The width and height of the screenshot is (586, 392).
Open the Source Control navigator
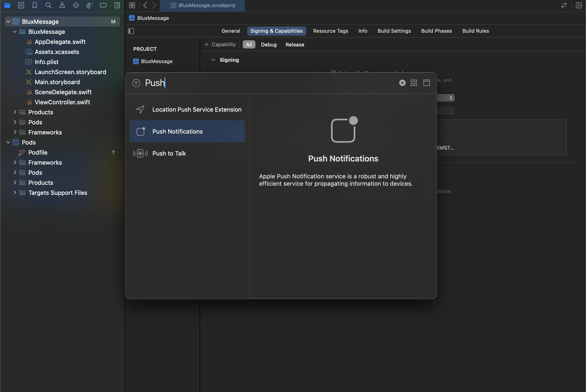[x=21, y=5]
